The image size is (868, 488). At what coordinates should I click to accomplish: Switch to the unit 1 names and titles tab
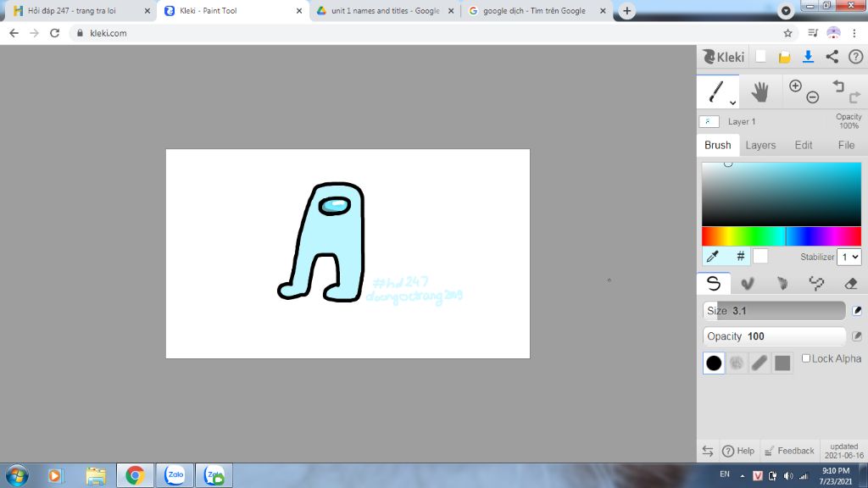point(386,11)
